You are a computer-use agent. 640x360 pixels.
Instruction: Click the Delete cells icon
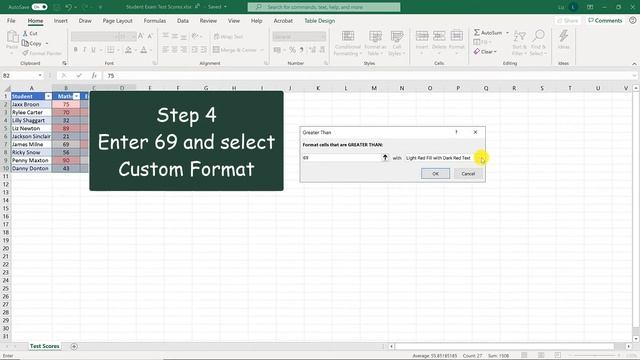pyautogui.click(x=439, y=37)
